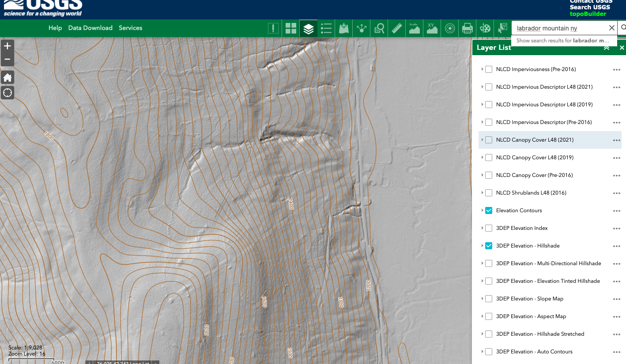Open the Help menu
Screen dimensions: 626x364
(x=55, y=28)
